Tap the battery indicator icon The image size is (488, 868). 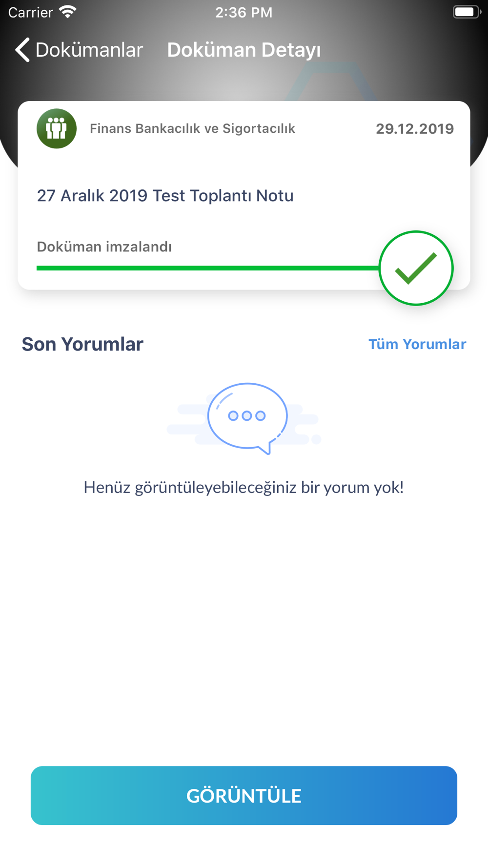466,12
